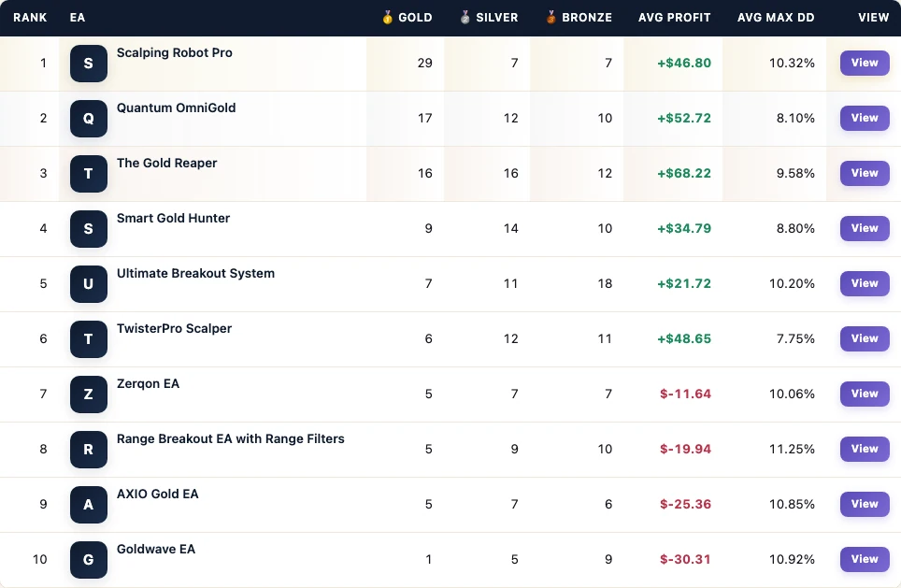Click the $-30.31 average profit value

(x=685, y=560)
